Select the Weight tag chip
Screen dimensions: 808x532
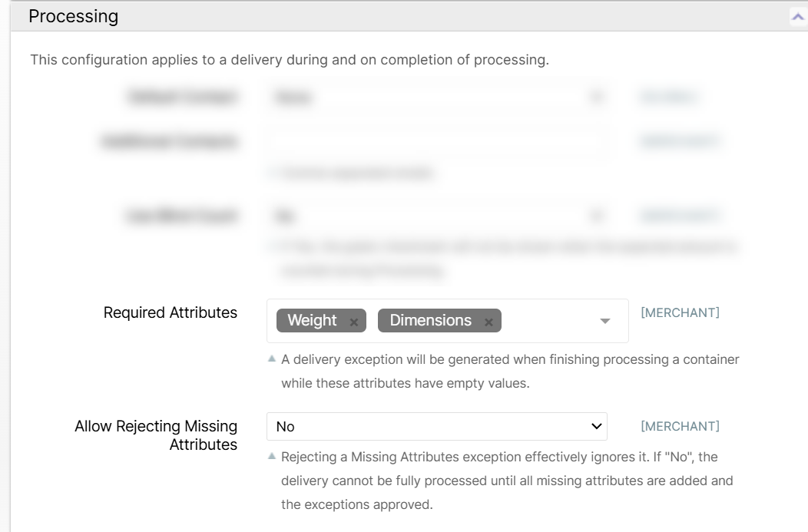(x=313, y=321)
